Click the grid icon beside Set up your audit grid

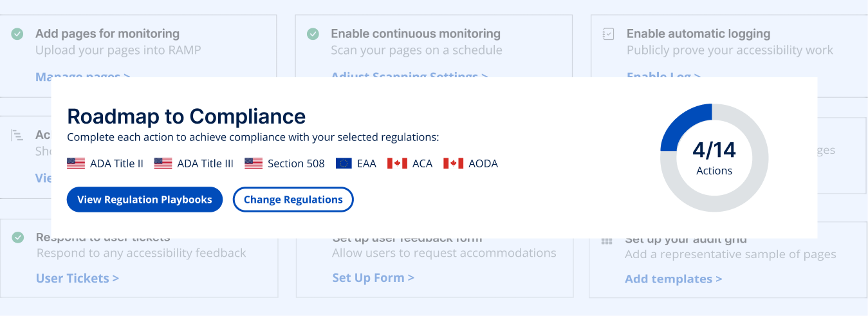point(607,241)
